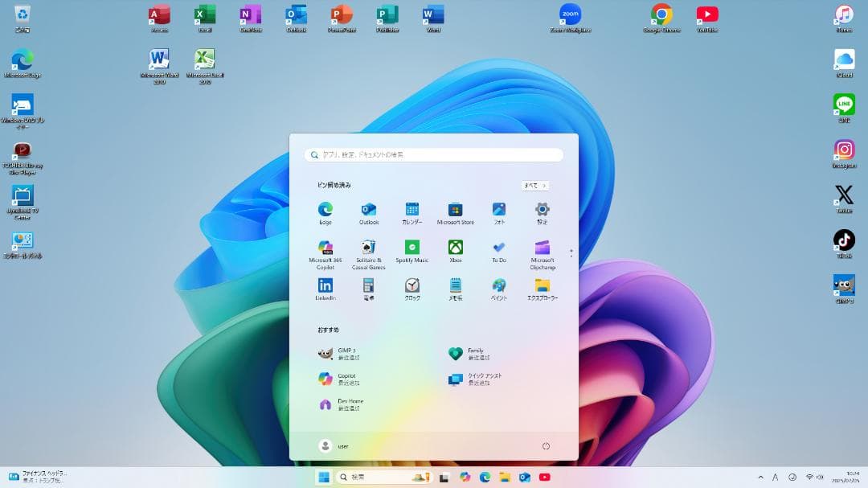The width and height of the screenshot is (868, 488).
Task: Launch the フォト photos app
Action: tap(498, 210)
